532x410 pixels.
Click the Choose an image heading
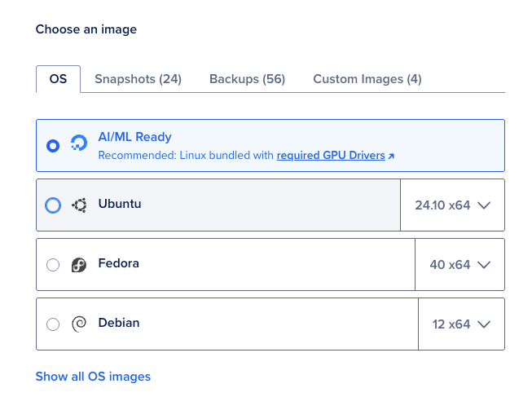click(x=86, y=29)
